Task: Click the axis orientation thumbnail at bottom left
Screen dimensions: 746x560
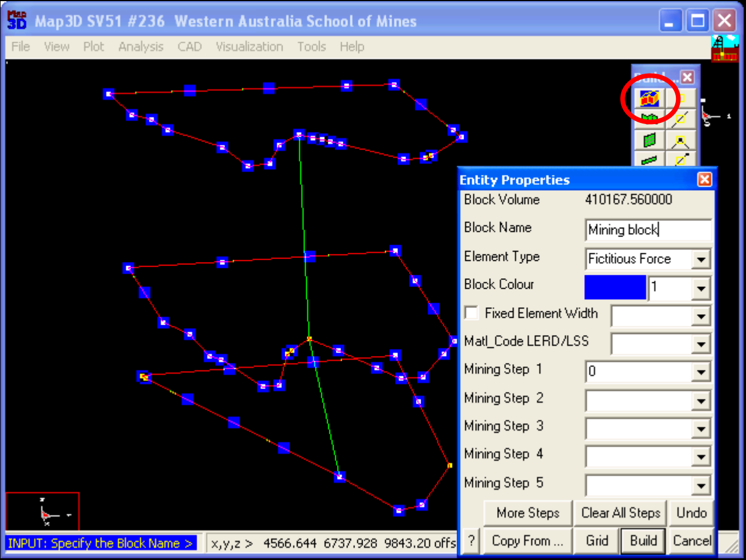Action: (42, 511)
